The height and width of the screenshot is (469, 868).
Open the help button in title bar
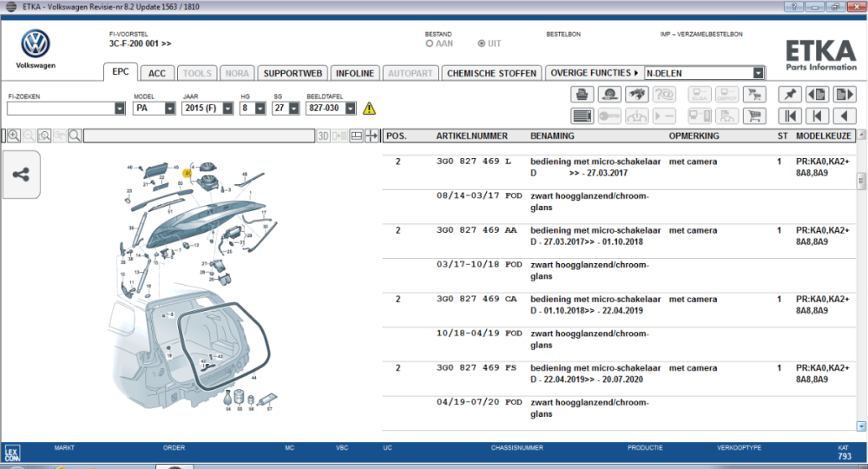tap(794, 7)
